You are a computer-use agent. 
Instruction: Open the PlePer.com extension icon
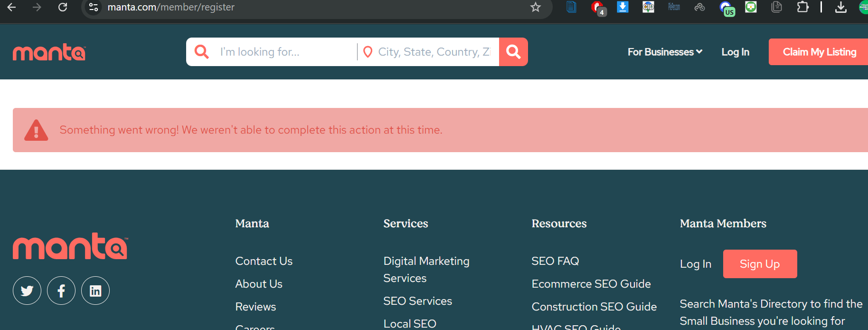[674, 7]
